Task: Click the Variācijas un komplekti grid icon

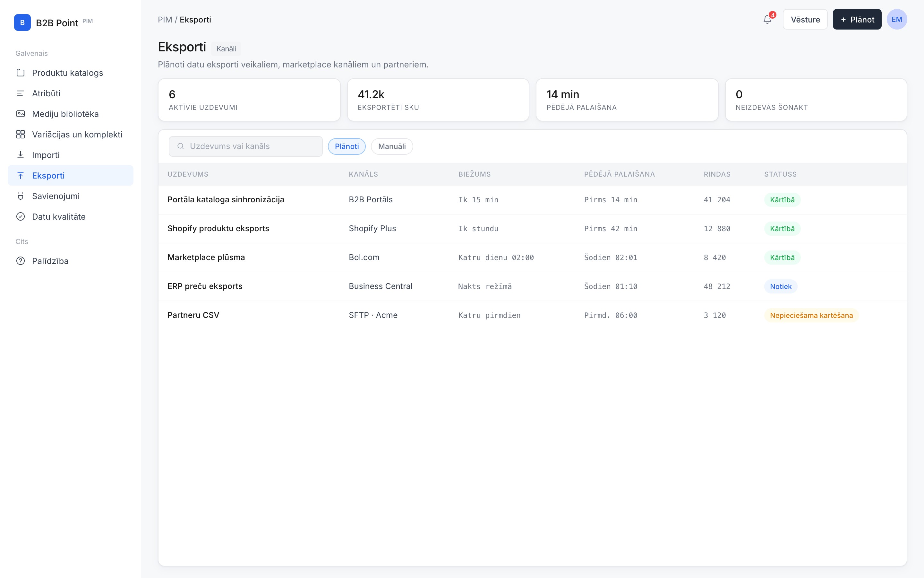Action: 21,135
